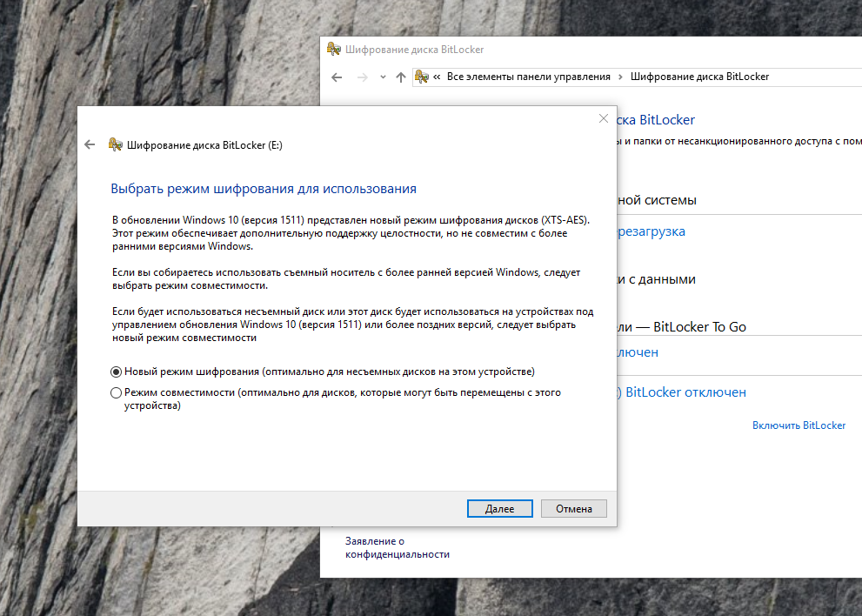Click the paragraph mentioning XTS-AES encryption mode

coord(351,233)
